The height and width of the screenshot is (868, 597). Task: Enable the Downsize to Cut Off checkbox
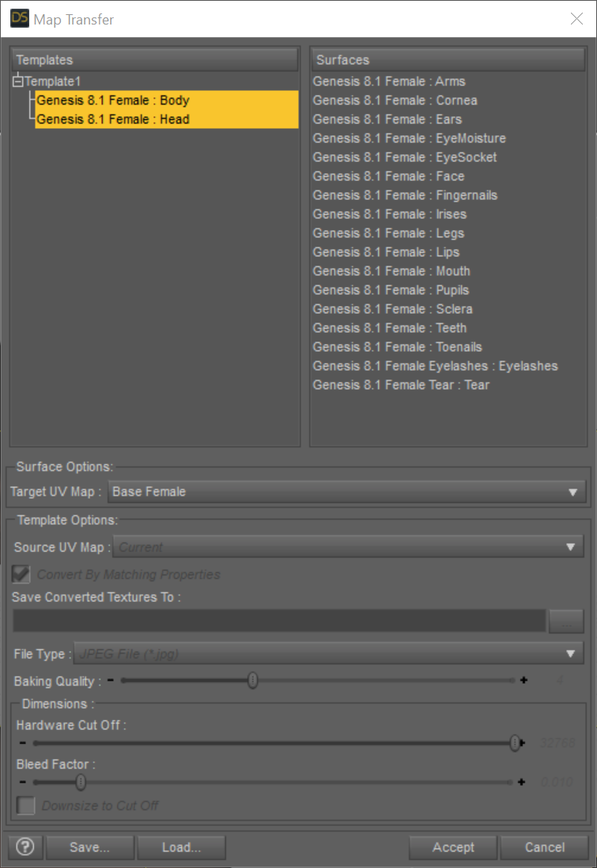coord(25,806)
